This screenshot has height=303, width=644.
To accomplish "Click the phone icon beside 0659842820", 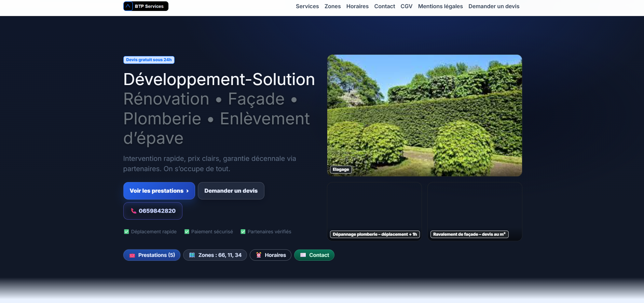I will pos(134,211).
